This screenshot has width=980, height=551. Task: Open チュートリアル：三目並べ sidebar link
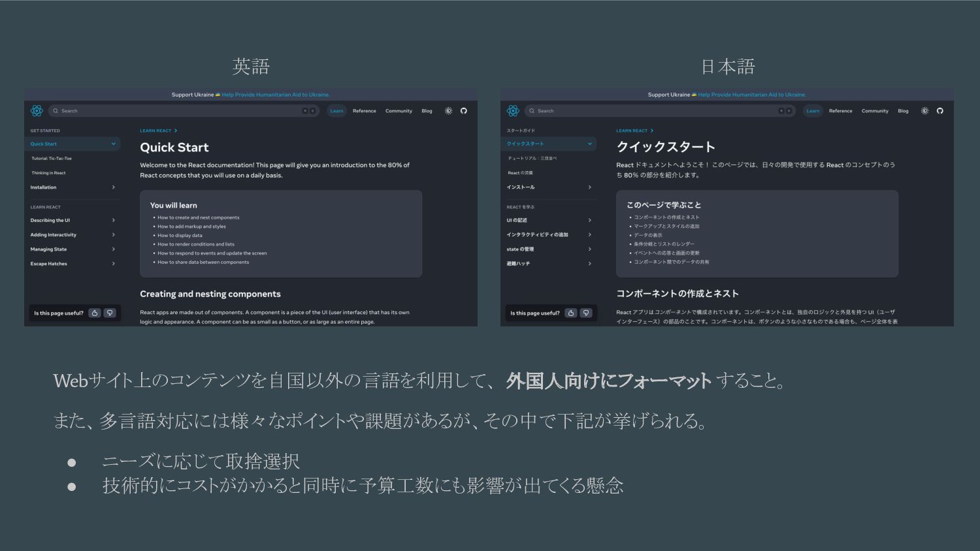point(532,158)
